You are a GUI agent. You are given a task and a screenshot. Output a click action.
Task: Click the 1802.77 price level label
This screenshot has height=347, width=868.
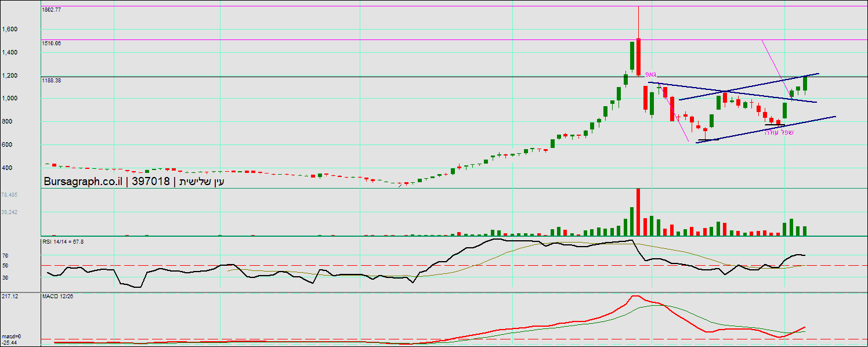click(52, 10)
